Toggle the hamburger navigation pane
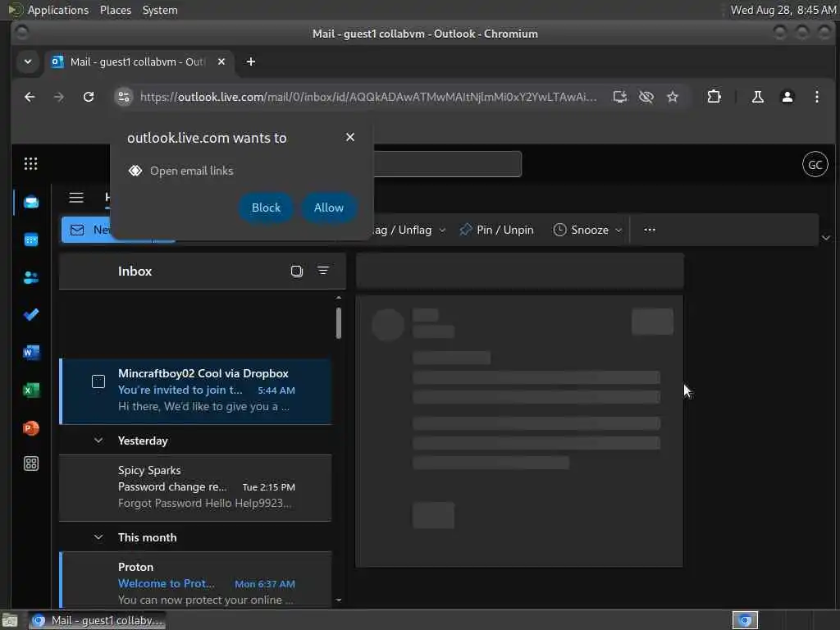Screen dimensions: 840x630 point(76,198)
